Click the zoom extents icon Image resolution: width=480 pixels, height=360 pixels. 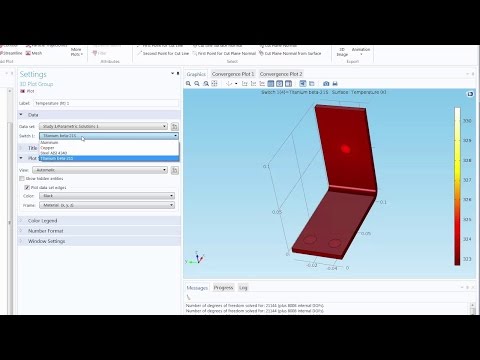tap(214, 84)
